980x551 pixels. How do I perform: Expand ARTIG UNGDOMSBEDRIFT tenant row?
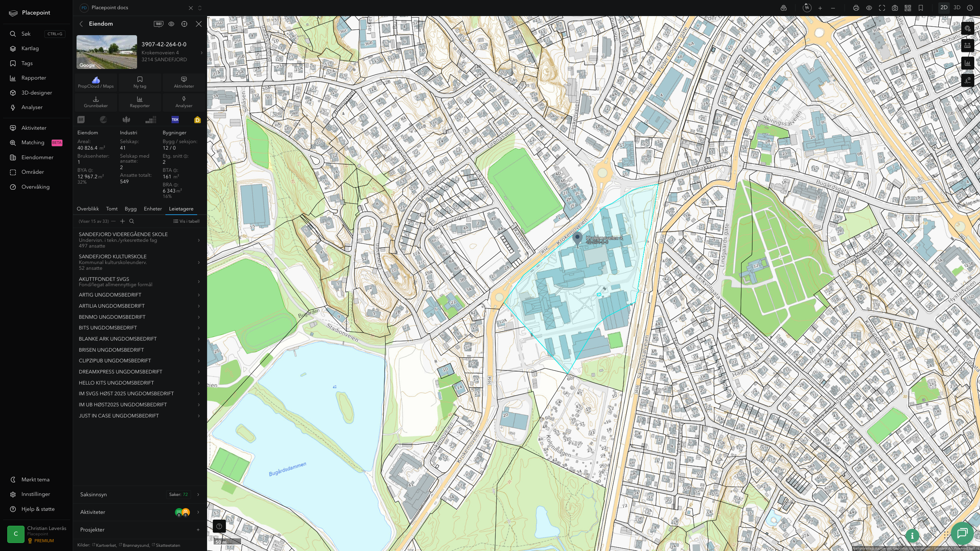pos(140,295)
